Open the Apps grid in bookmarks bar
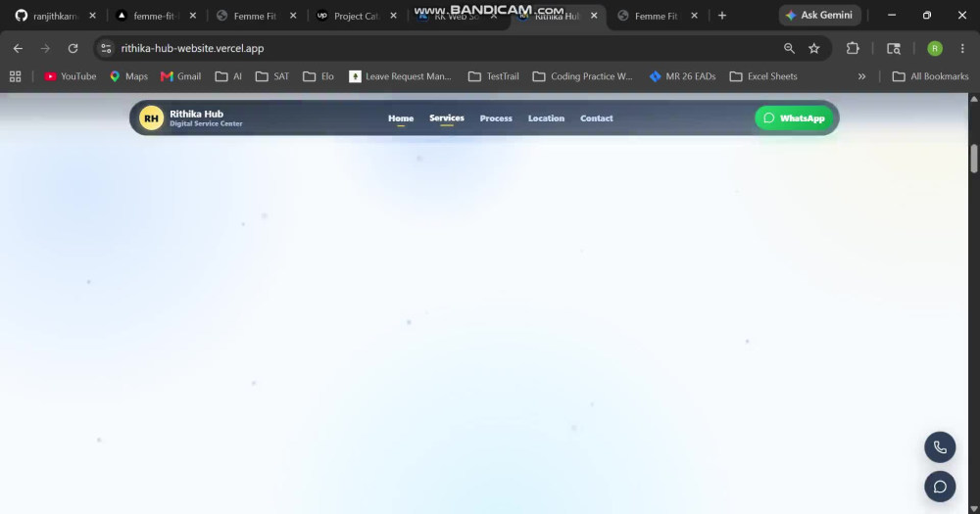The width and height of the screenshot is (980, 514). [x=15, y=76]
